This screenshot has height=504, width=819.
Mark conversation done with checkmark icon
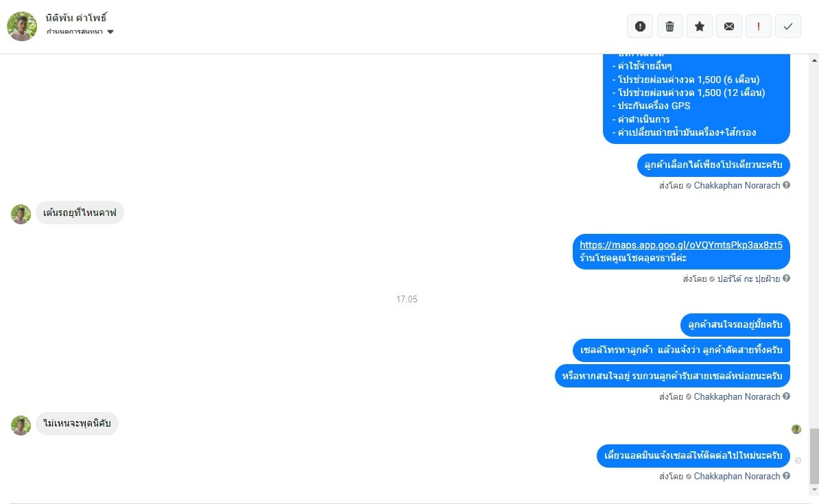(788, 26)
